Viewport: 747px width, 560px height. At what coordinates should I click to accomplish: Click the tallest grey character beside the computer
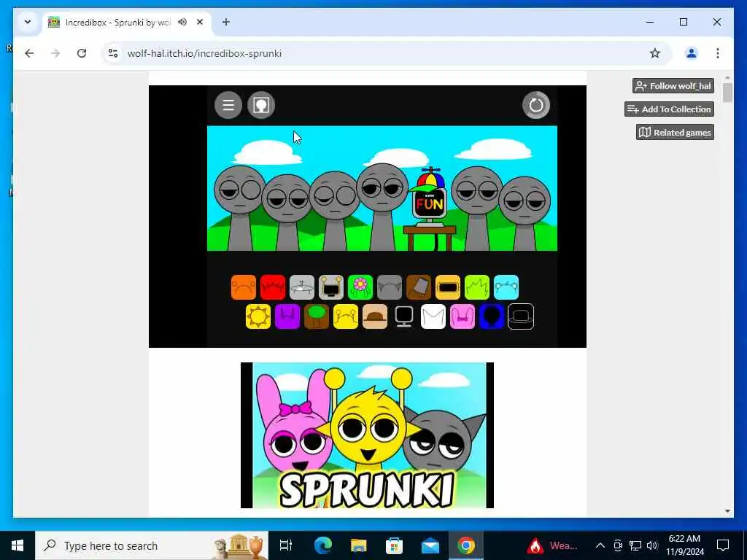[382, 206]
